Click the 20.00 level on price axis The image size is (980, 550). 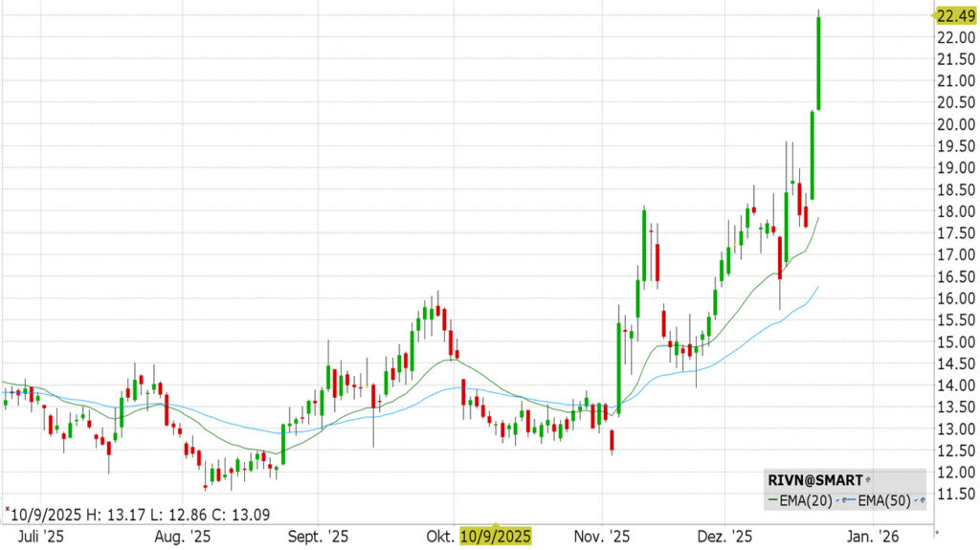point(955,124)
